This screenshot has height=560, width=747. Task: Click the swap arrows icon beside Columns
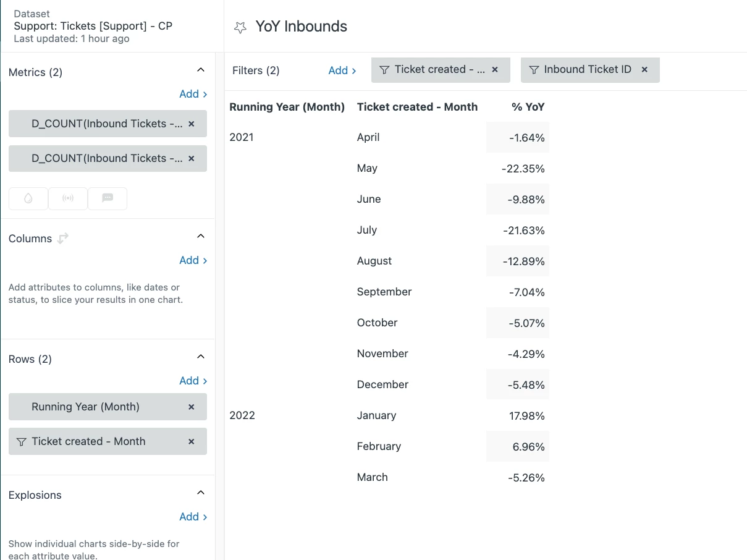tap(62, 239)
